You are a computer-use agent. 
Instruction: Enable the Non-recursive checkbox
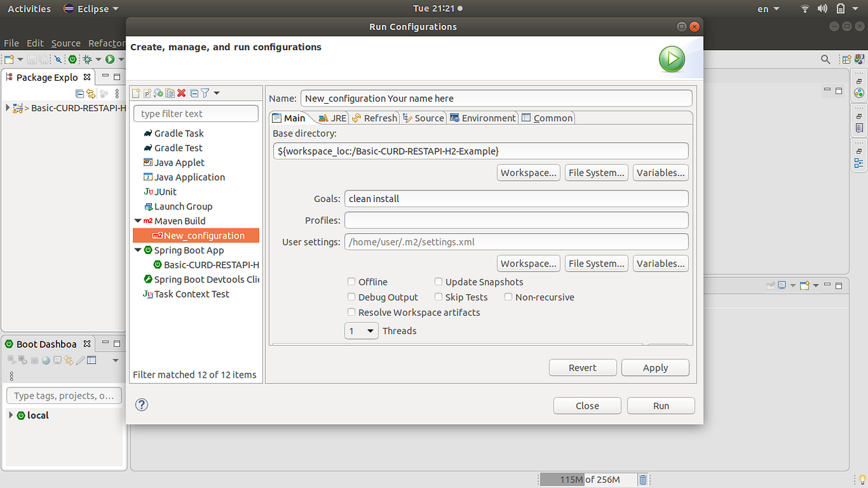tap(509, 297)
